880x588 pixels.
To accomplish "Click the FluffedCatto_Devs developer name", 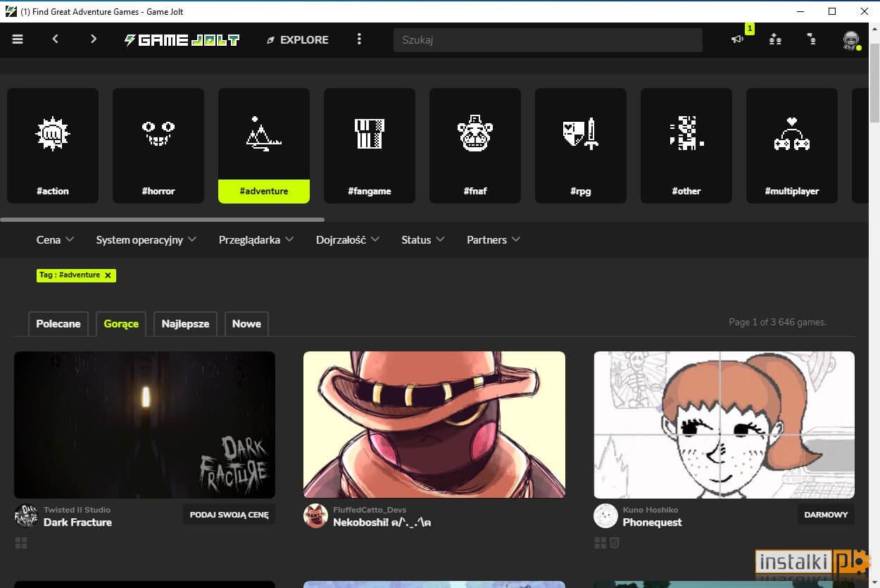I will pos(370,510).
